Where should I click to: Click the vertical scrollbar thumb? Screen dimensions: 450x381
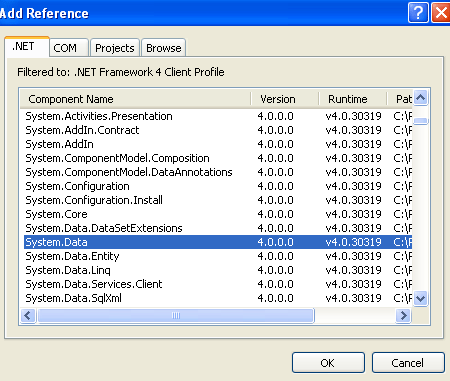point(421,121)
